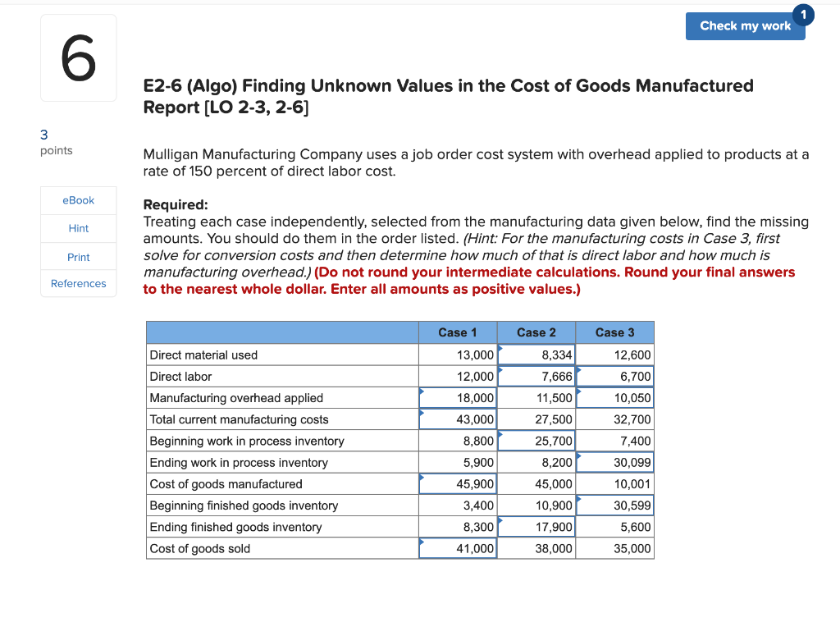Click Manufacturing overhead applied field for Case 3

tap(614, 397)
